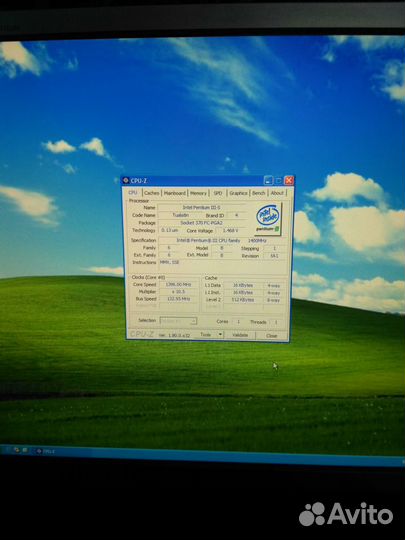
Task: Click the Technology value field
Action: click(170, 230)
